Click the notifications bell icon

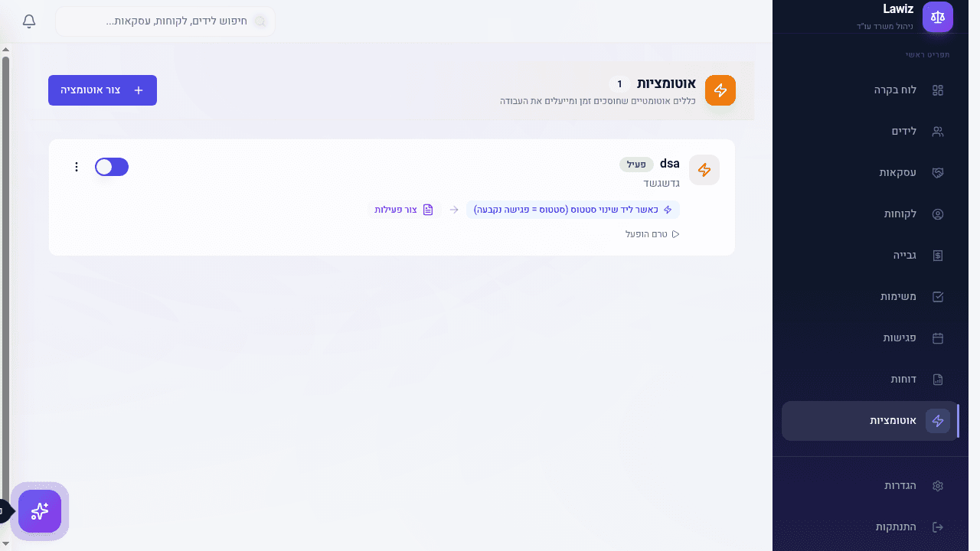pyautogui.click(x=29, y=21)
